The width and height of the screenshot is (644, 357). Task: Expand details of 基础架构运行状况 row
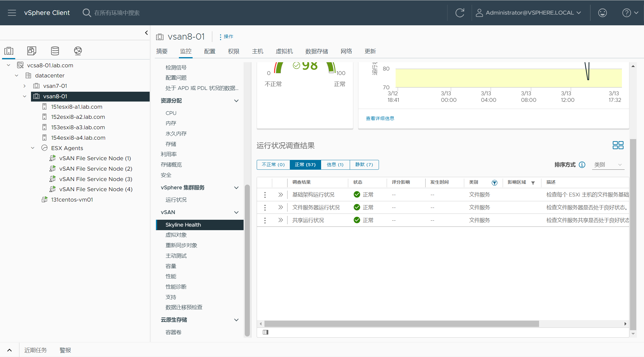[280, 195]
